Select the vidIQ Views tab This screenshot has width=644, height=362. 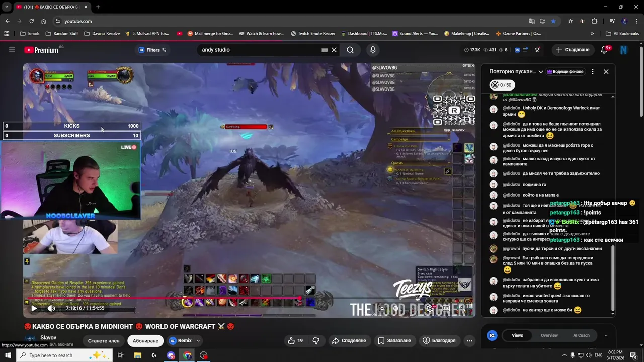point(517,335)
